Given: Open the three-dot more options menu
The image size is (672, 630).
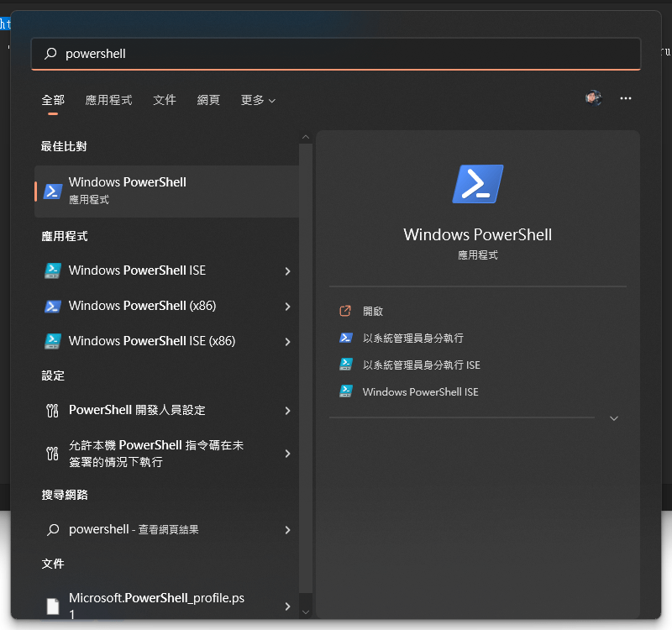Looking at the screenshot, I should point(626,98).
